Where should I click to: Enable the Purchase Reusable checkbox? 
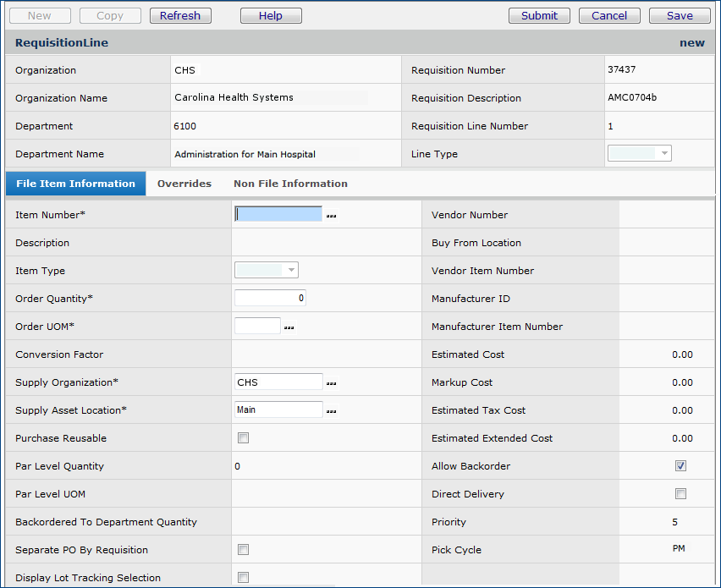pos(244,438)
